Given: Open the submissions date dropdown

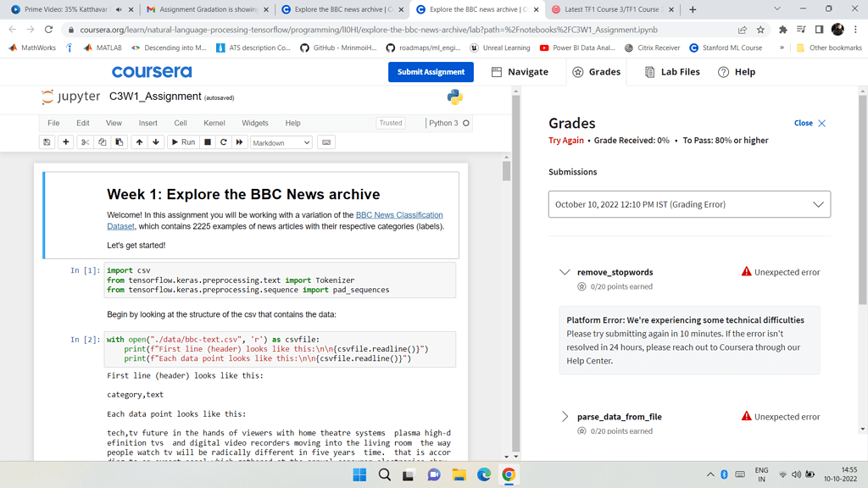Looking at the screenshot, I should pos(689,204).
